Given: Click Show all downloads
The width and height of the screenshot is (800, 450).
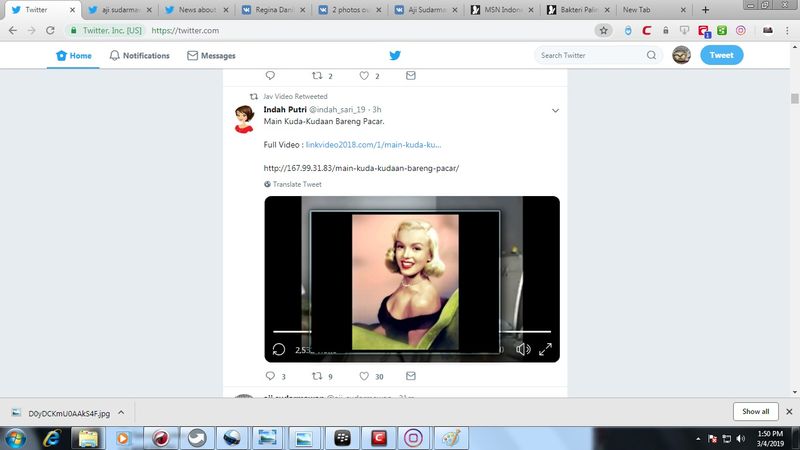Looking at the screenshot, I should click(x=756, y=411).
